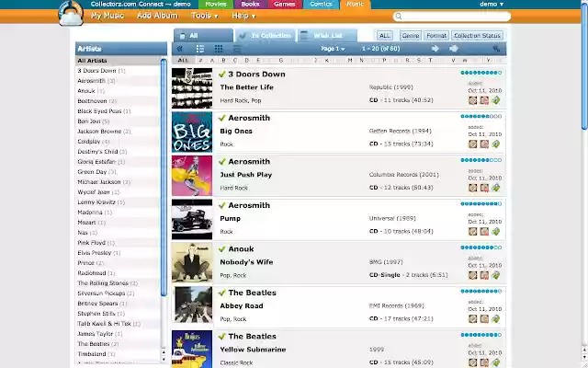Viewport: 588px width, 368px height.
Task: Toggle collection checkmark for 3 Doors Down
Action: 222,74
